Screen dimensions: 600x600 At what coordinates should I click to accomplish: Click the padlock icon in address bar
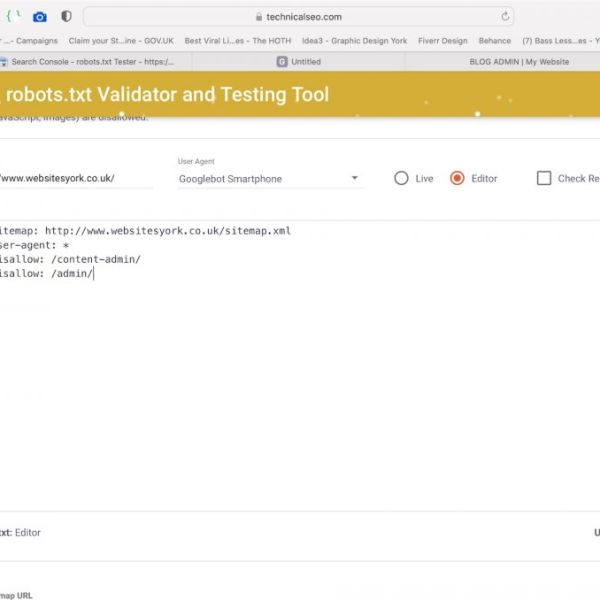pos(259,17)
